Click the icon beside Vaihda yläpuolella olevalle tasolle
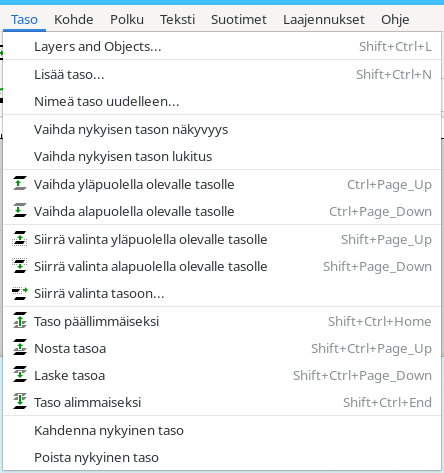 tap(20, 184)
